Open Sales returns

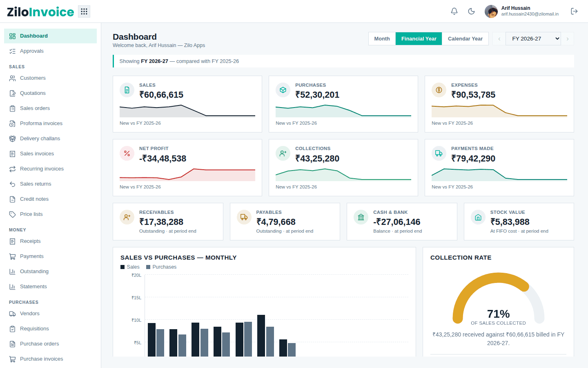click(x=50, y=184)
